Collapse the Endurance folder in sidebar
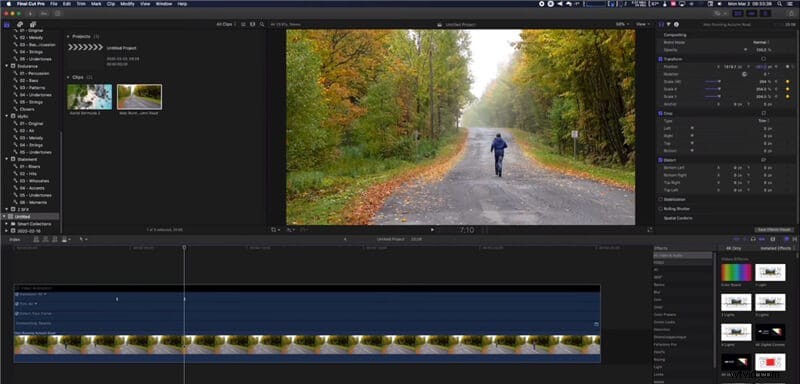 pos(7,66)
